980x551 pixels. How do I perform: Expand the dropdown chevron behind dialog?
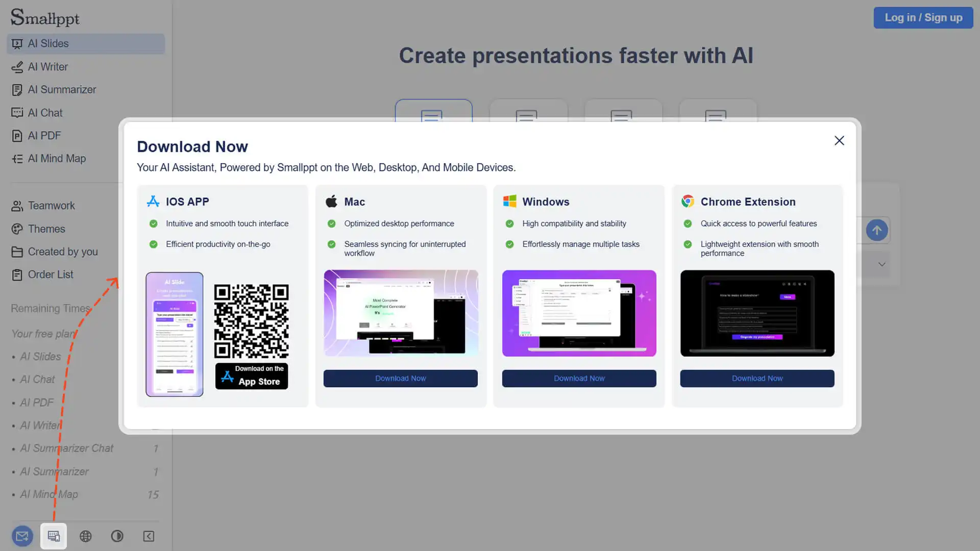click(x=881, y=264)
